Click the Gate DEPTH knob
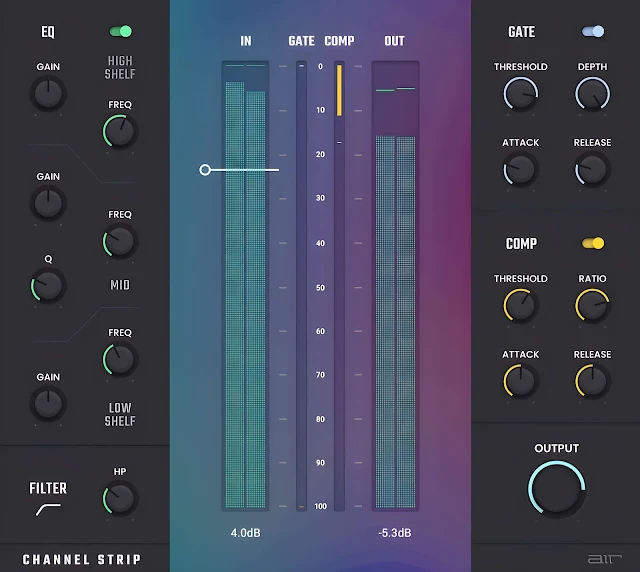The height and width of the screenshot is (572, 640). pos(592,94)
